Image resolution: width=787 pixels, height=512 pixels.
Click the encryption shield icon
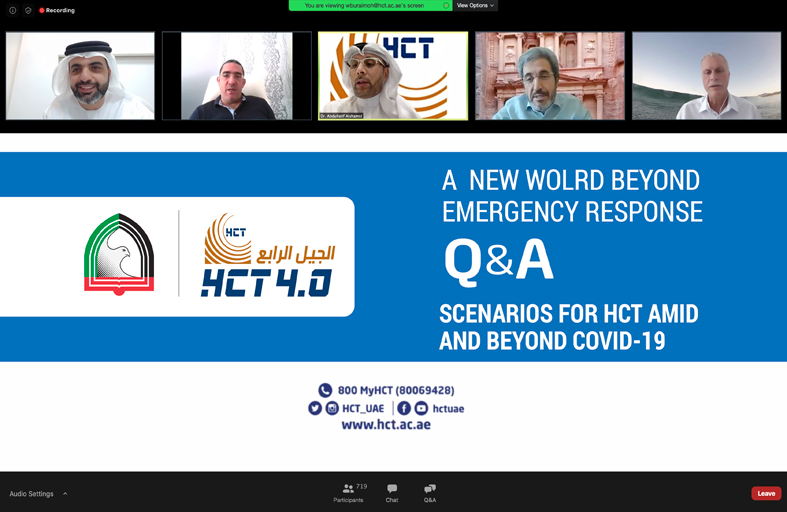pyautogui.click(x=28, y=10)
